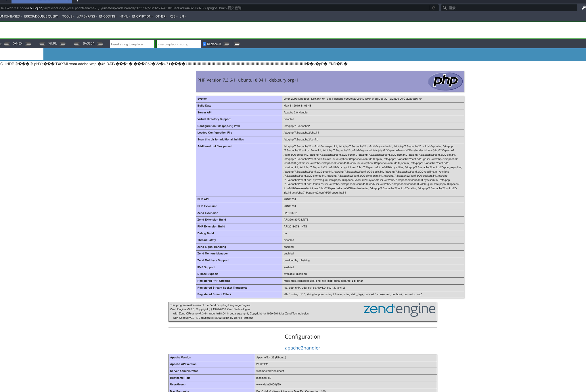Click the BASE64 decode left arrow

point(76,44)
